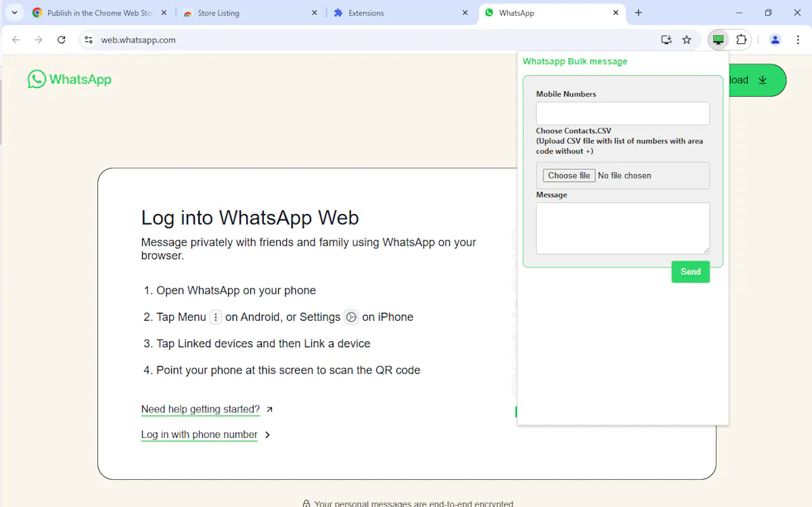Click the Android menu dots icon in step 2
812x507 pixels.
click(x=216, y=317)
